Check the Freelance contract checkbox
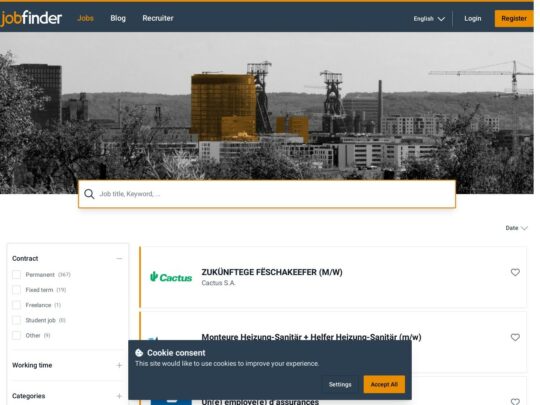540x405 pixels. point(17,305)
